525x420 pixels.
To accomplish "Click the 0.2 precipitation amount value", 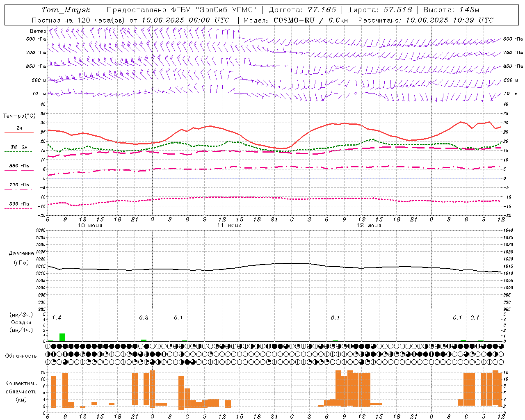I will [144, 318].
